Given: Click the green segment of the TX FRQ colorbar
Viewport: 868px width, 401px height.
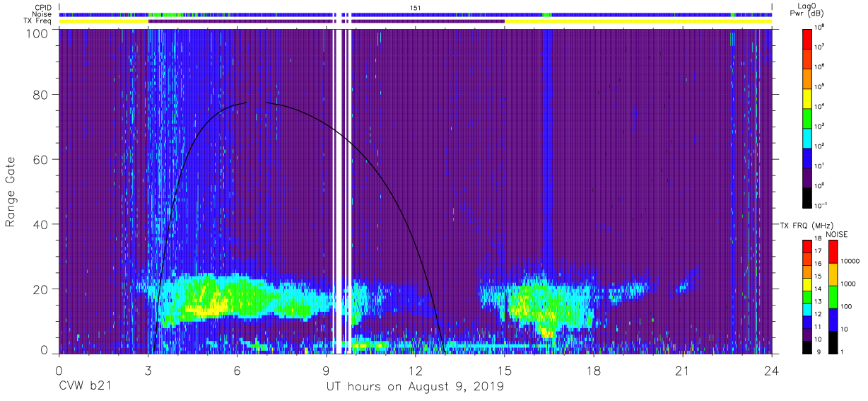Looking at the screenshot, I should tap(807, 296).
